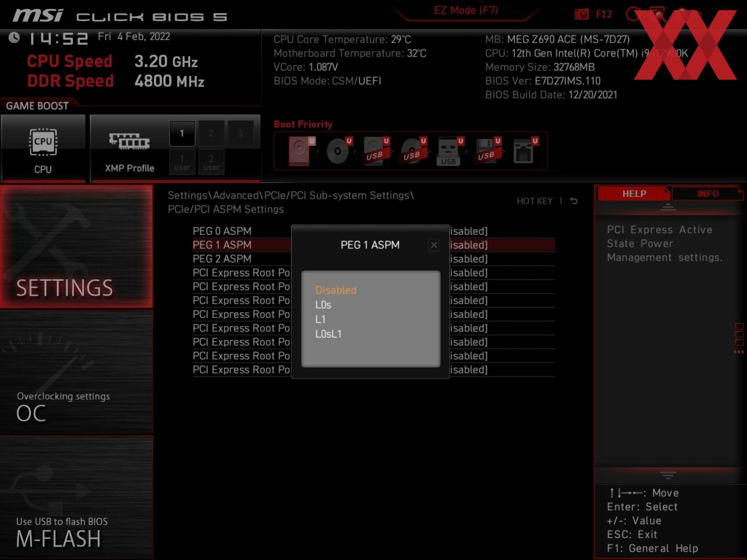This screenshot has height=560, width=747.
Task: Click the help panel top scroll handle
Action: click(668, 207)
